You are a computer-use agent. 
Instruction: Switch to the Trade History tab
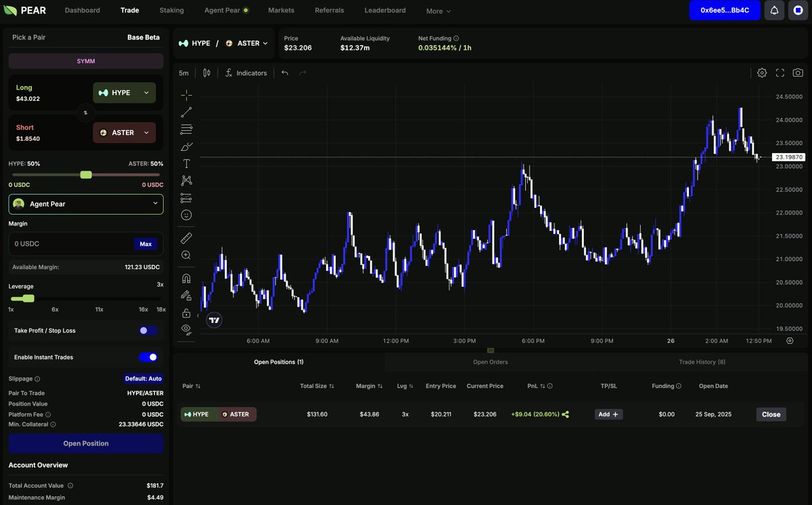[x=702, y=362]
